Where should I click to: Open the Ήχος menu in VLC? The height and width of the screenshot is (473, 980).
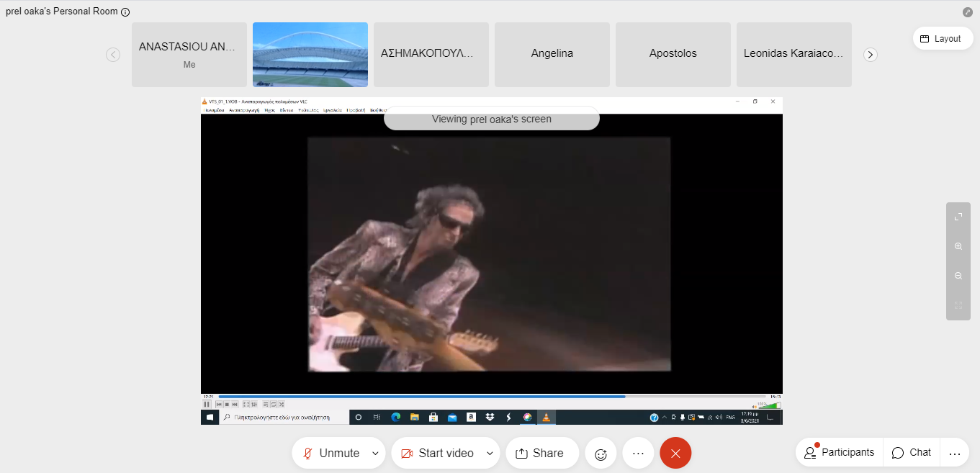coord(269,110)
